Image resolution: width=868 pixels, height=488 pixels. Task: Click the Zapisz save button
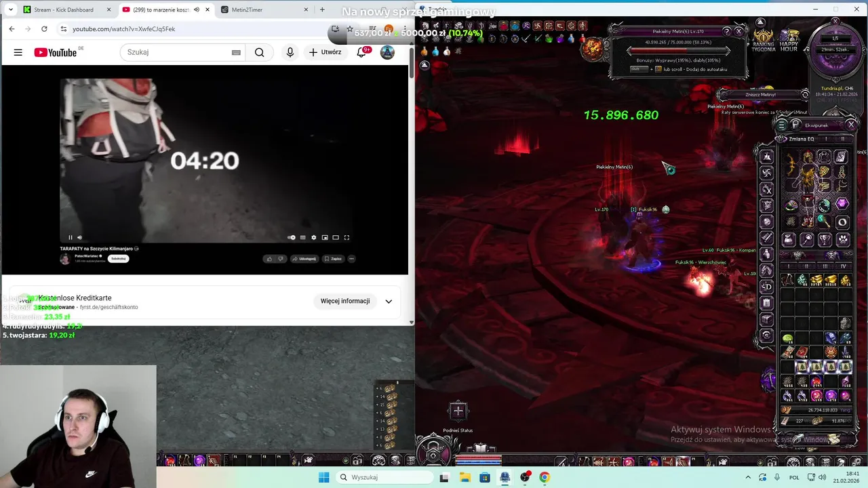coord(333,258)
